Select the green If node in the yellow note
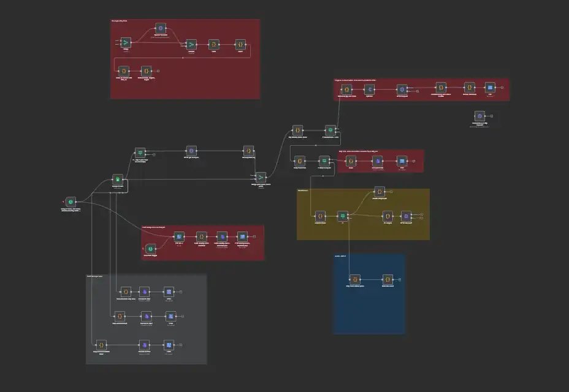Viewport: 569px width, 392px height. pyautogui.click(x=343, y=216)
